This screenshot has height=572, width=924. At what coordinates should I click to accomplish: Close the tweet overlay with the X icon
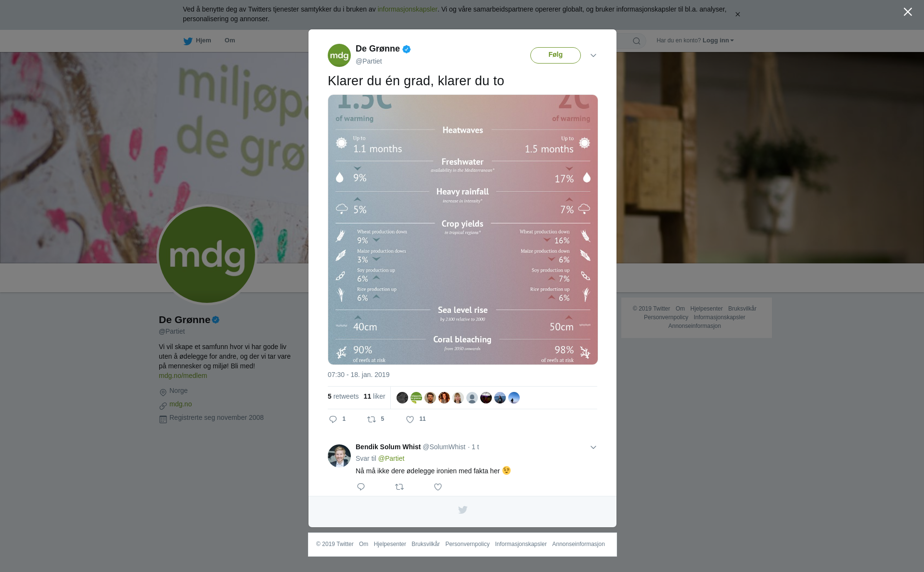point(908,12)
